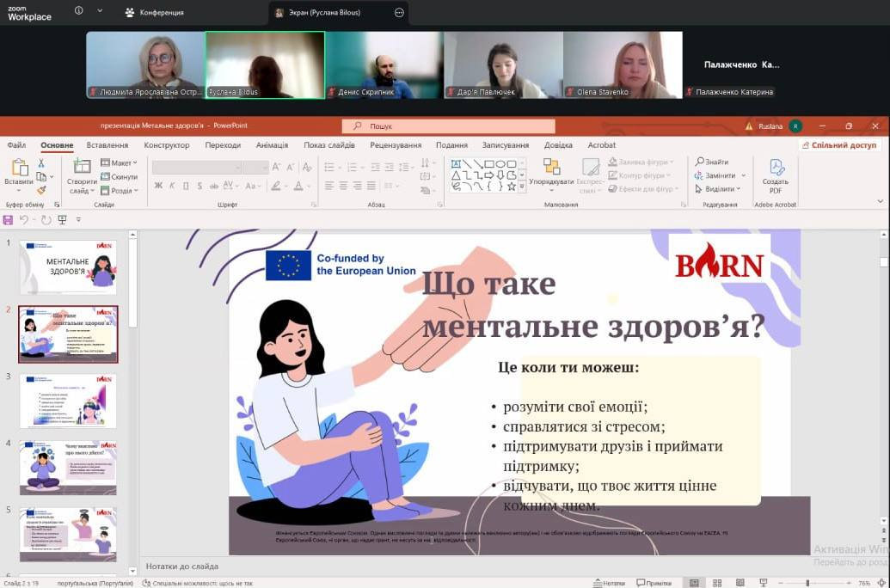Click the Paste (Вставити) clipboard icon
This screenshot has height=588, width=890.
tap(19, 168)
